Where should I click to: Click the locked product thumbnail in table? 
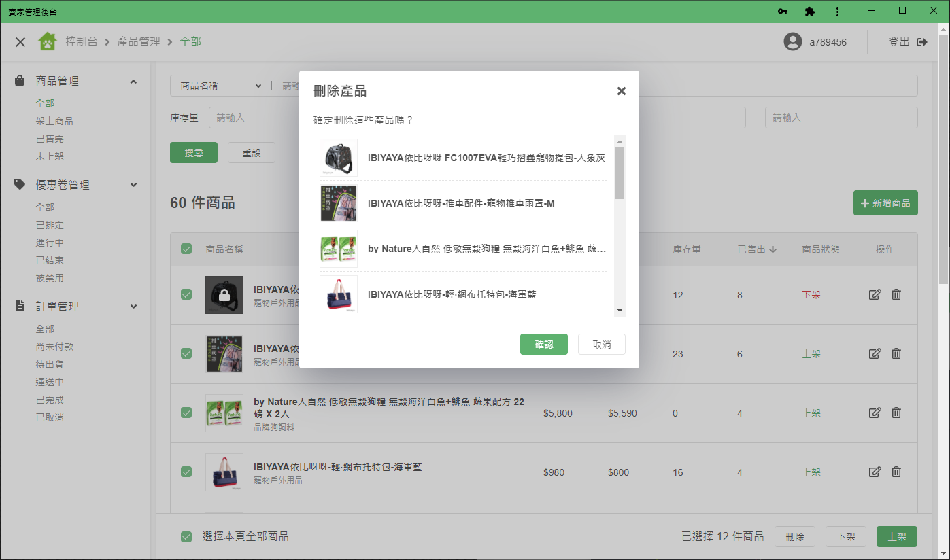(224, 295)
